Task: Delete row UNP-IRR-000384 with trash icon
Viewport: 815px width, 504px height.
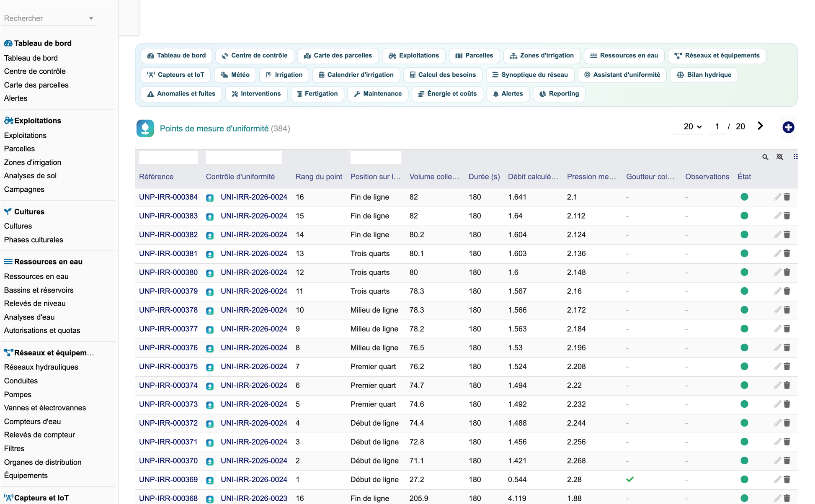Action: point(787,197)
